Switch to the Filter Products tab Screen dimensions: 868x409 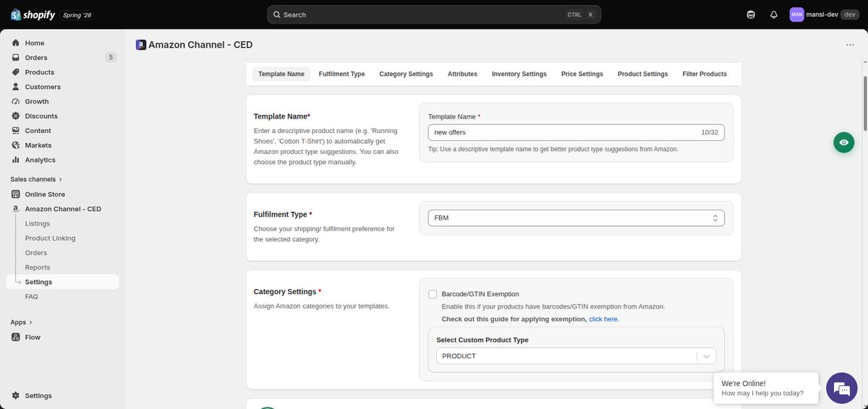point(705,74)
